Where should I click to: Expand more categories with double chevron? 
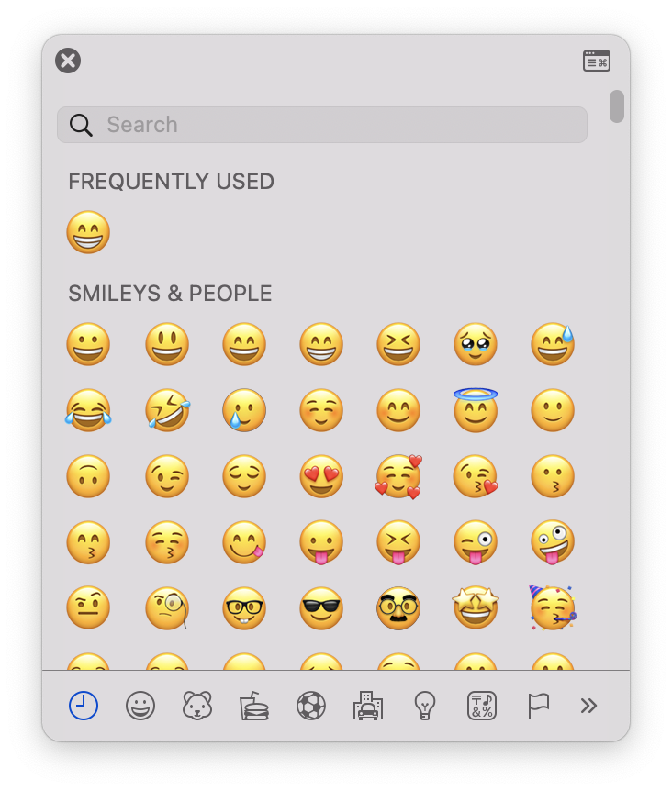coord(588,706)
